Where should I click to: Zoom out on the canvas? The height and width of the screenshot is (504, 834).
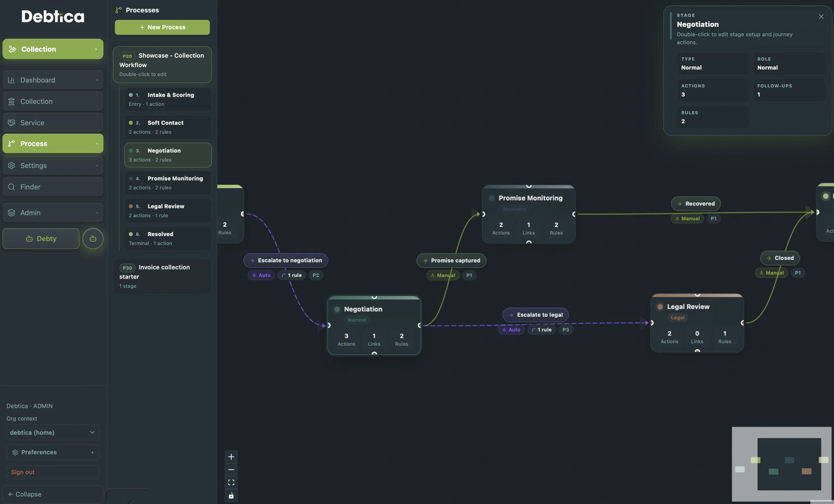tap(231, 469)
